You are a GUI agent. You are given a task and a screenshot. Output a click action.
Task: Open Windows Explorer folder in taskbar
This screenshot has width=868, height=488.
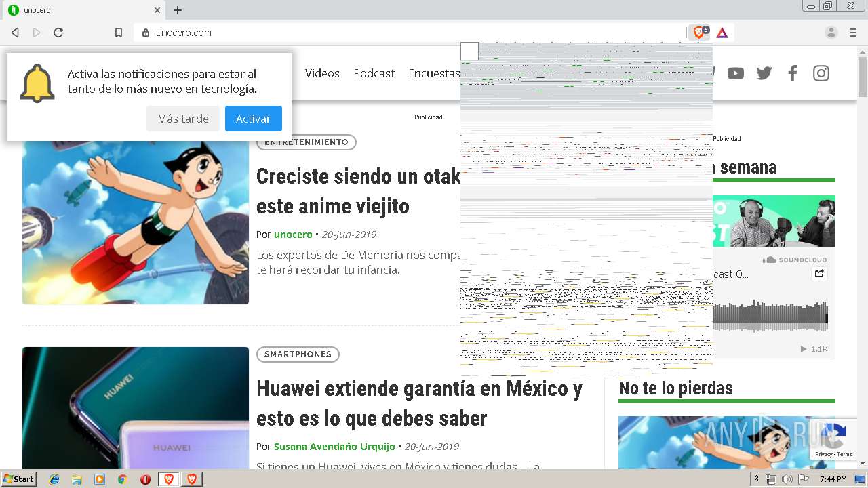point(77,479)
